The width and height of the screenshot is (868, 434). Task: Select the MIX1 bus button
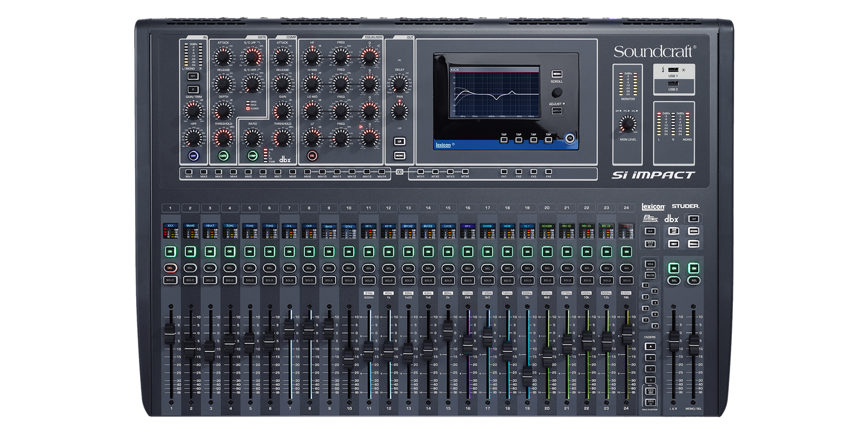click(x=189, y=172)
